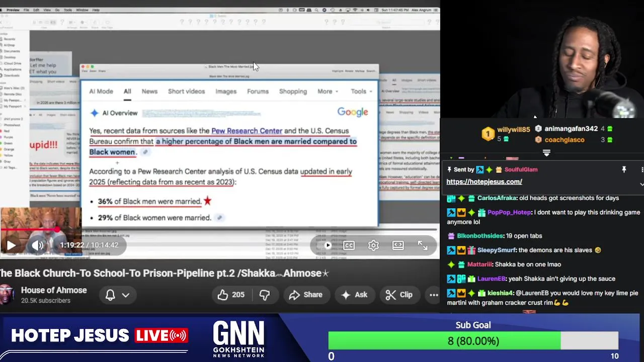Select the AI Mode tab in Google results
The width and height of the screenshot is (644, 362).
pyautogui.click(x=101, y=92)
